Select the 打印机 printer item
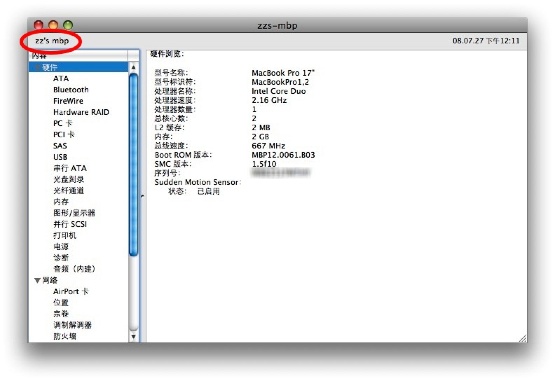 (x=65, y=235)
